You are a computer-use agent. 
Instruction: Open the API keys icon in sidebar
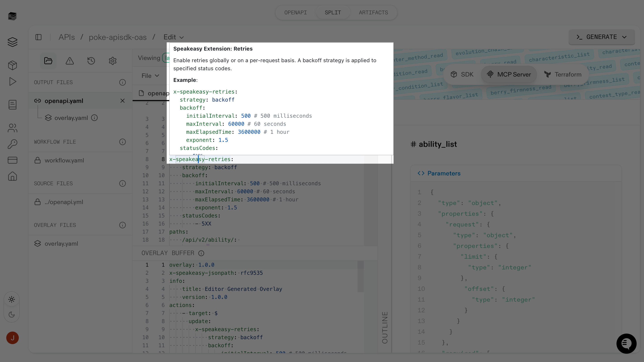[12, 144]
